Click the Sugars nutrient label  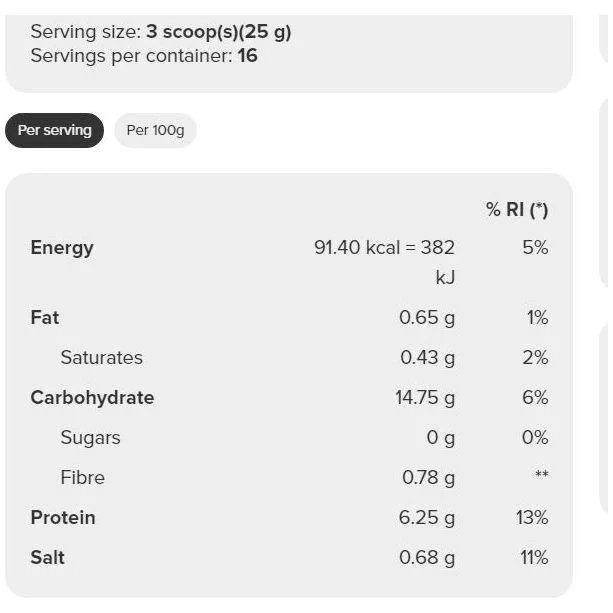click(90, 438)
